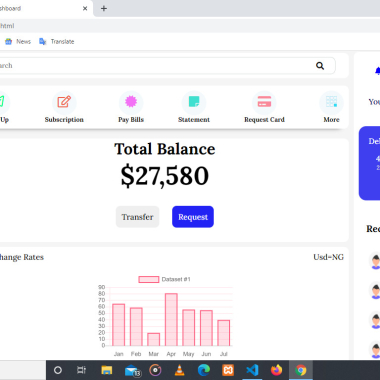Click the Subscription label text
Viewport: 380px width, 380px height.
(64, 120)
